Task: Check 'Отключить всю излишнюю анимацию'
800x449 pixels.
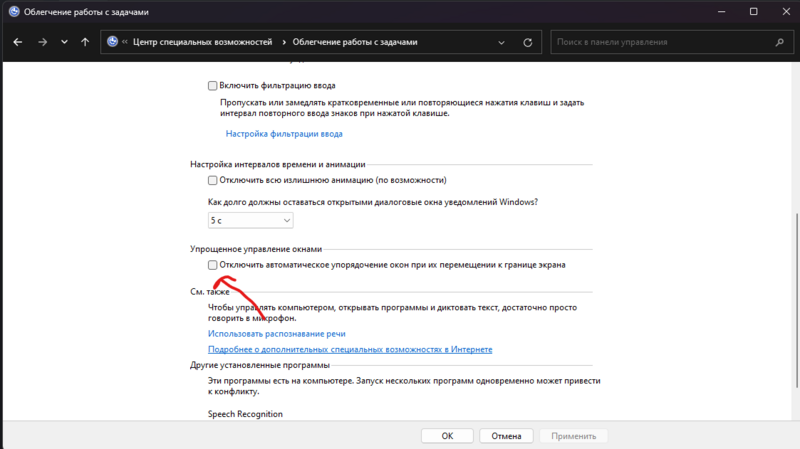Action: (213, 180)
